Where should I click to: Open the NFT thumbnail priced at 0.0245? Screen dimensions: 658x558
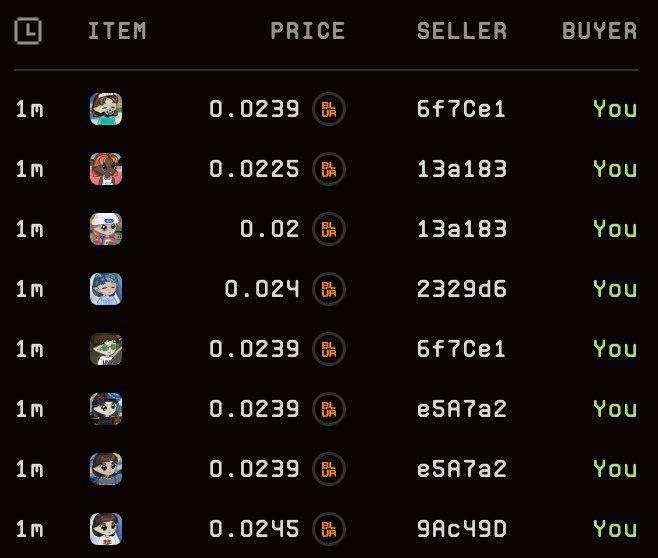106,529
